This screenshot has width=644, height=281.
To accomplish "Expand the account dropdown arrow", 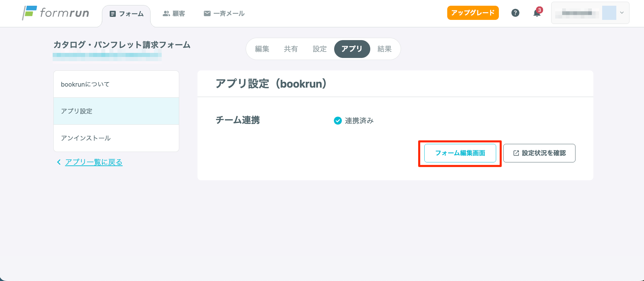I will pos(622,13).
